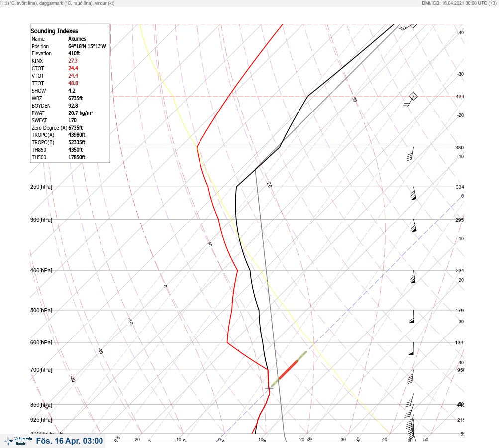Click the small cross marker on the temperature curve
Image resolution: width=499 pixels, height=448 pixels.
click(269, 389)
